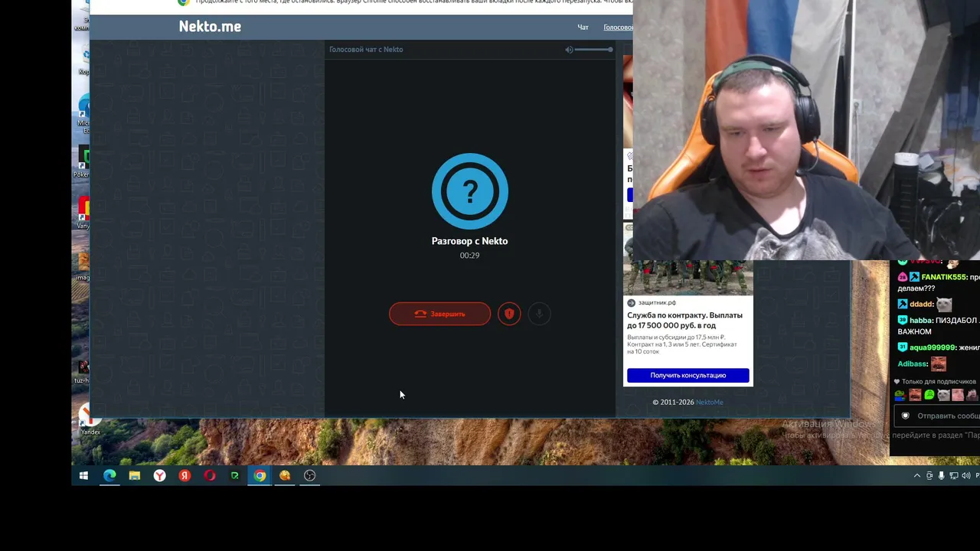Click the username Adibass in stream chat
Screen dimensions: 980x551
(x=913, y=364)
